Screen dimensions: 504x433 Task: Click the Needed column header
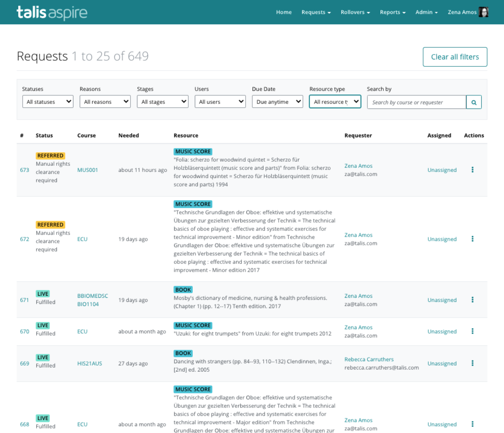129,135
